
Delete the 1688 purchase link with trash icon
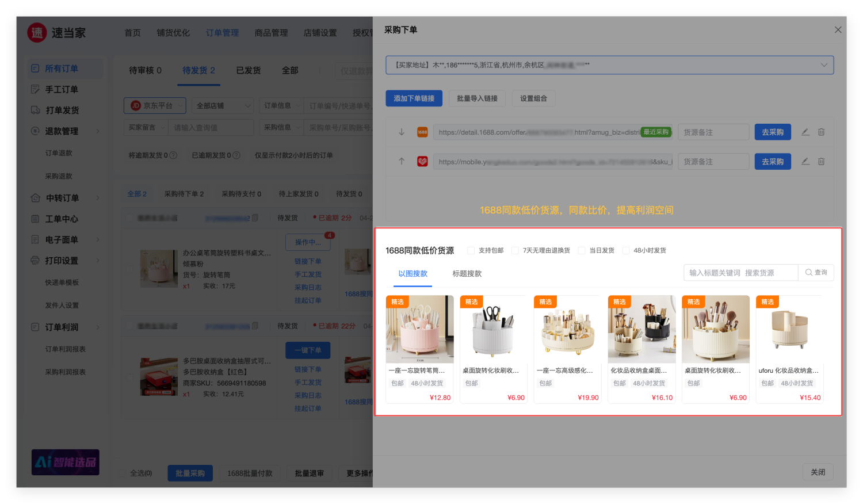(821, 132)
